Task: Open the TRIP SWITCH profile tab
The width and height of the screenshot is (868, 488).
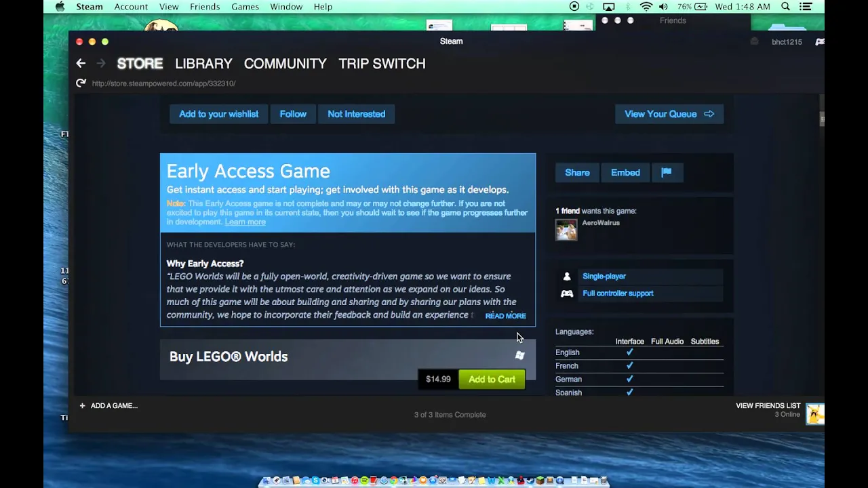Action: pos(382,64)
